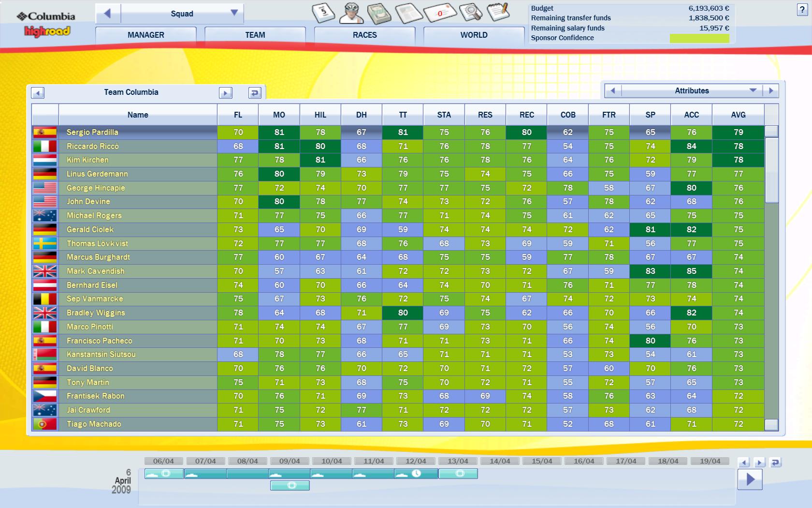Select rider Mark Cavendish in the list
The image size is (812, 508).
96,271
